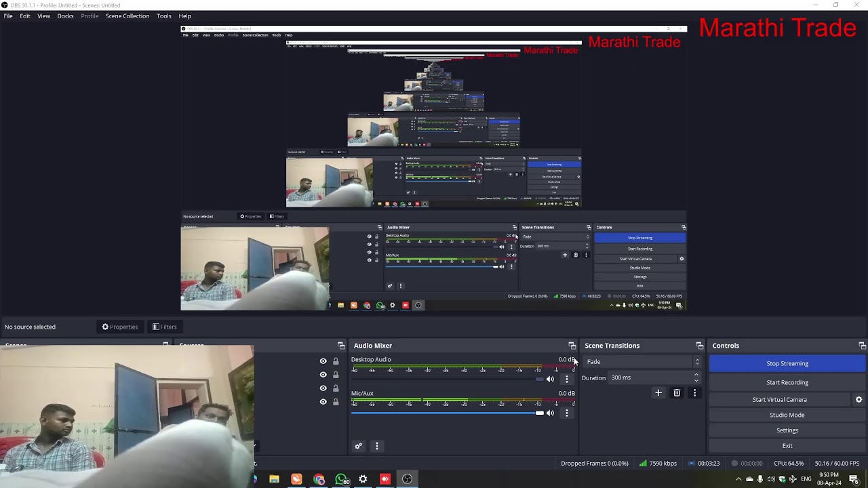The image size is (868, 488).
Task: Show hidden system tray icons chevron
Action: coord(738,479)
